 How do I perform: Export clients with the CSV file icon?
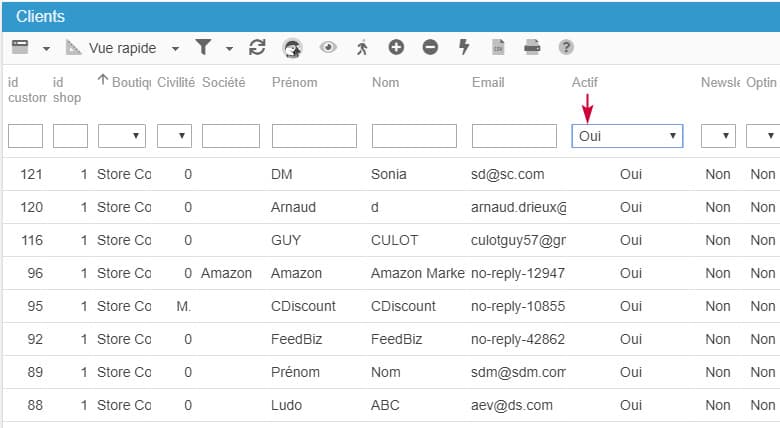pyautogui.click(x=498, y=47)
